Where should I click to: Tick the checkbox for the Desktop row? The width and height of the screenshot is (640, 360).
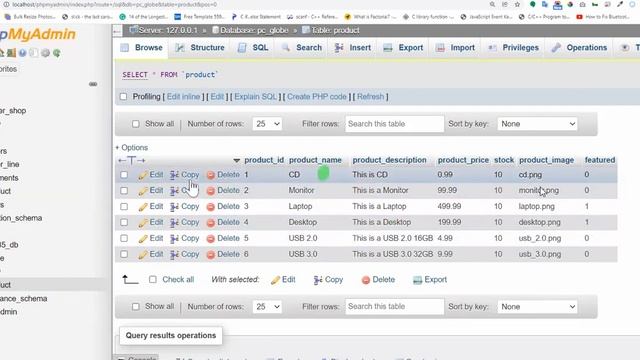point(124,222)
